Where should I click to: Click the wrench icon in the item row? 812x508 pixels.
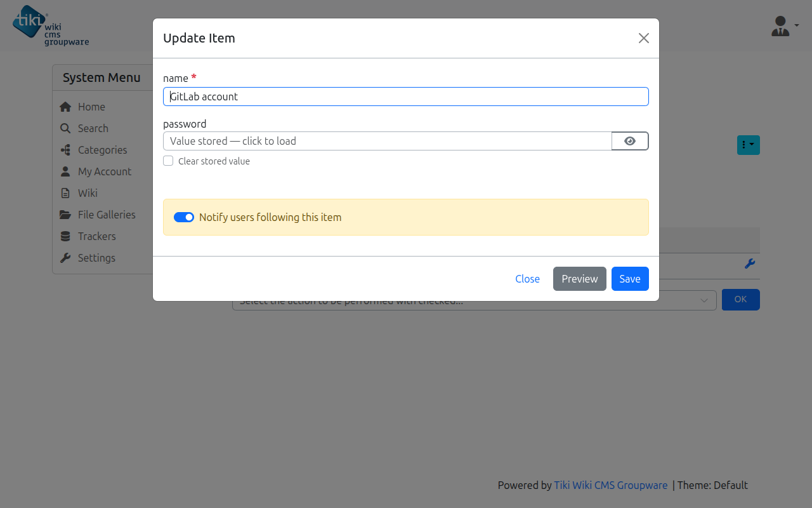tap(749, 264)
